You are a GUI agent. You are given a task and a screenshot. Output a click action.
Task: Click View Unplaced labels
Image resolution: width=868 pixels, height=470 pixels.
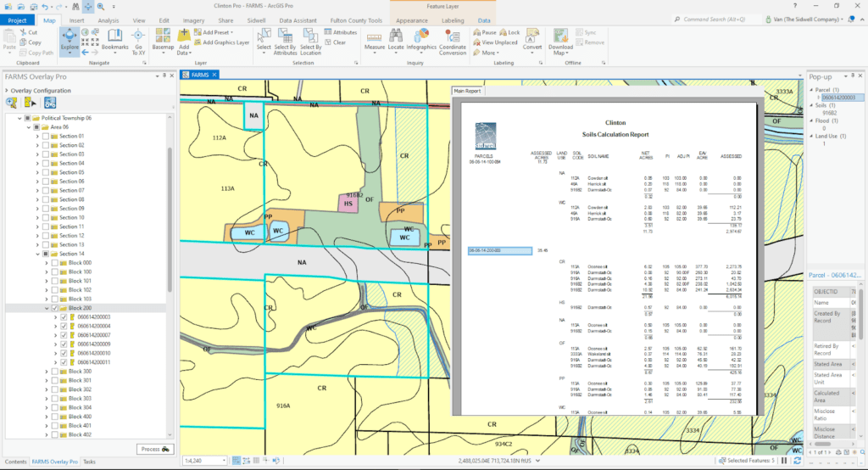pos(495,42)
